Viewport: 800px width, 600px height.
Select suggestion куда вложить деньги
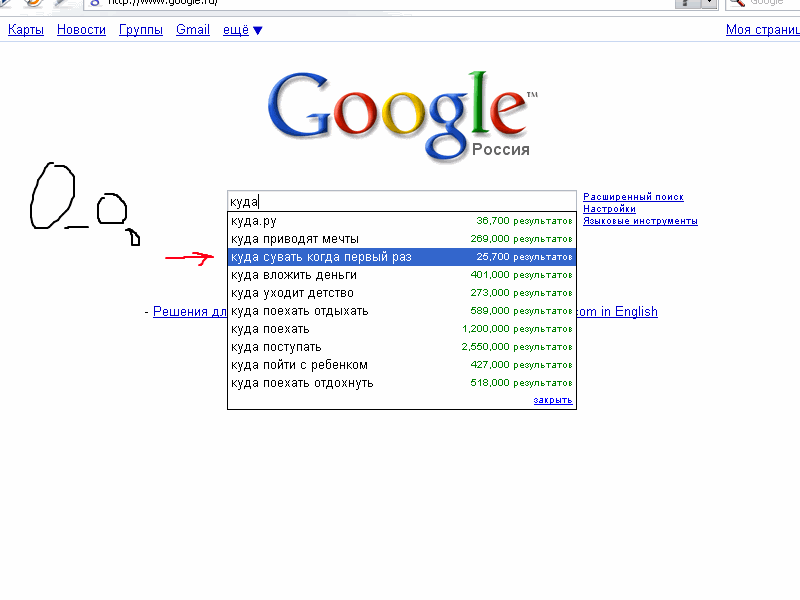tap(402, 275)
